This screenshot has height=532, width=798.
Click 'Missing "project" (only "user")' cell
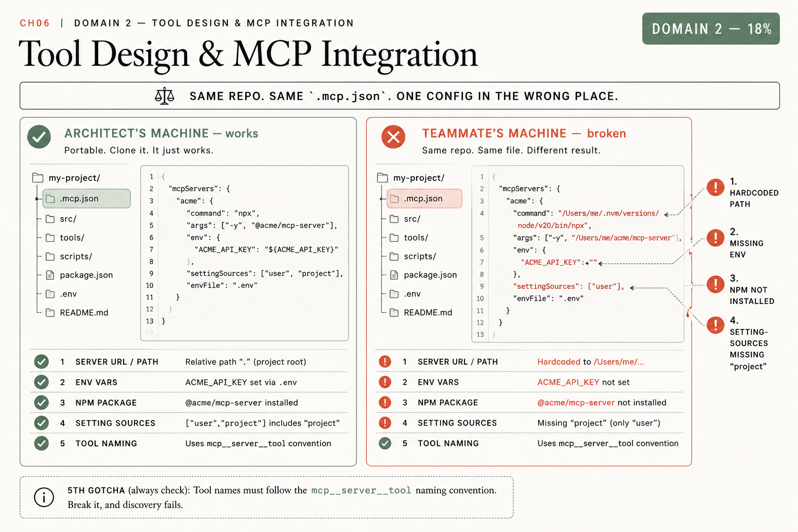(x=599, y=423)
